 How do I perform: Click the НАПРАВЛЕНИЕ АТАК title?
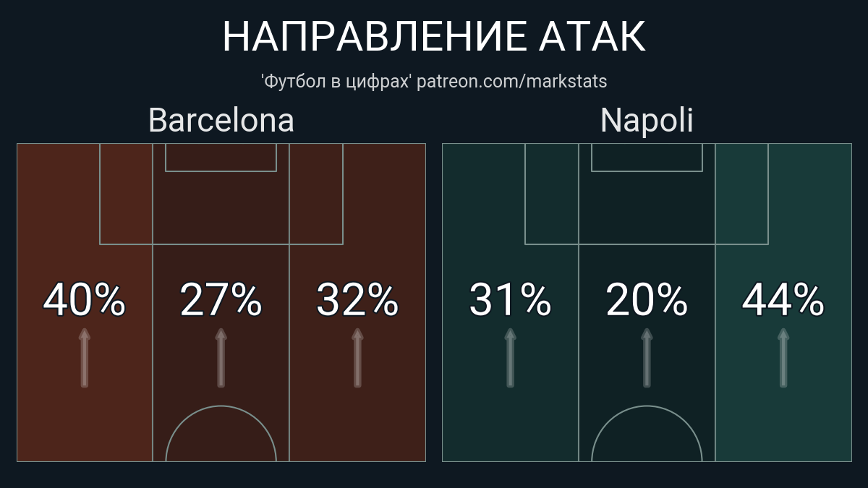click(434, 37)
